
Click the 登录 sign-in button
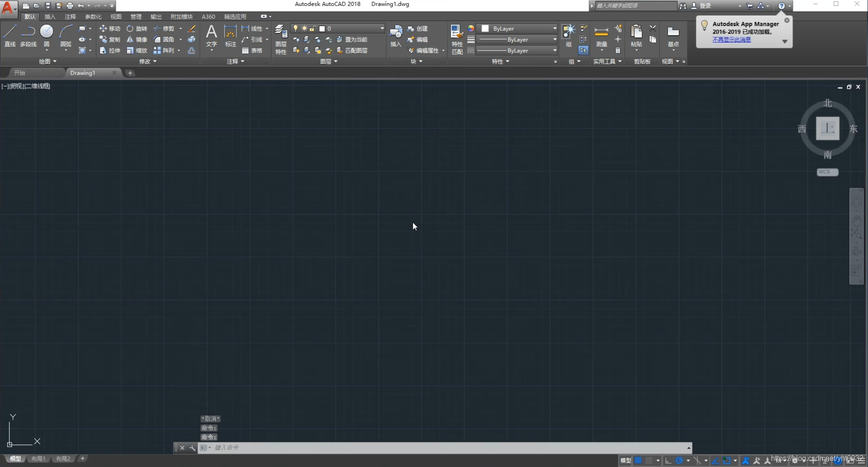click(705, 6)
